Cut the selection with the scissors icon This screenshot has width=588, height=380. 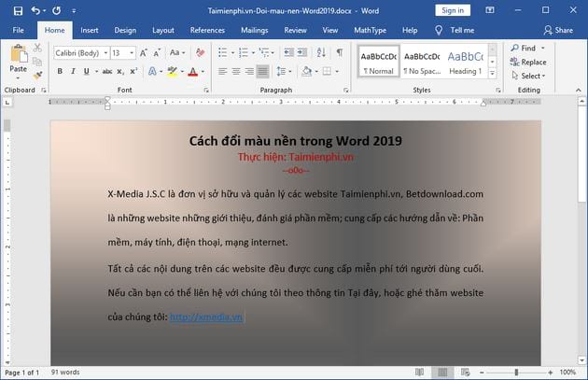click(37, 48)
